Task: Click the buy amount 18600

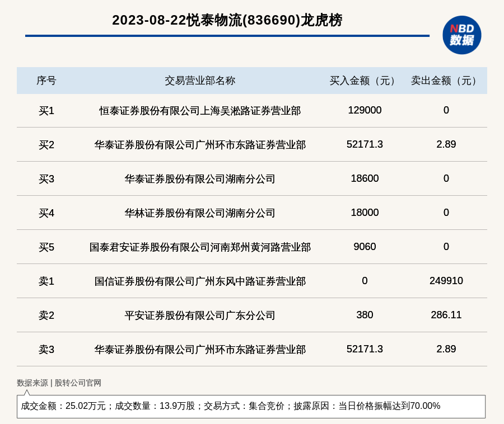Action: pyautogui.click(x=365, y=178)
